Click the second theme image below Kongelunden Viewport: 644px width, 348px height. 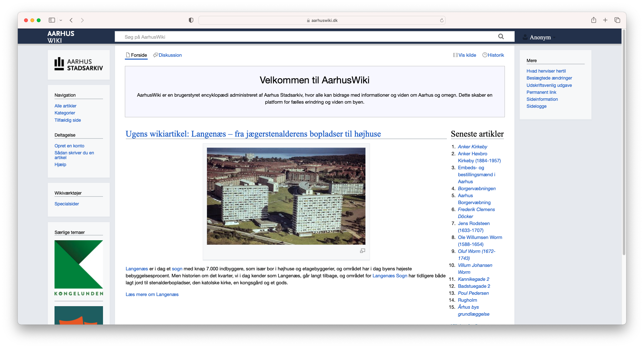click(x=79, y=315)
